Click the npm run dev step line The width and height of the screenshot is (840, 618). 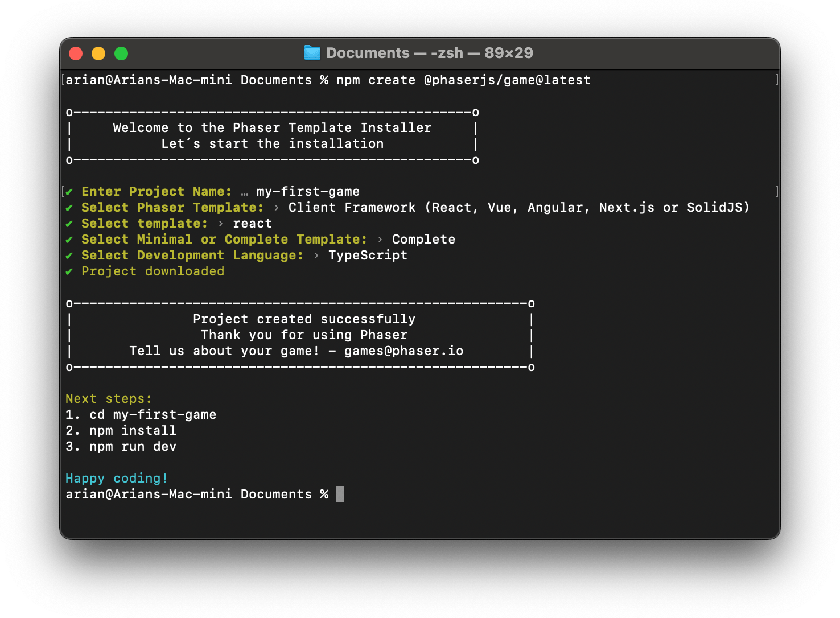121,447
